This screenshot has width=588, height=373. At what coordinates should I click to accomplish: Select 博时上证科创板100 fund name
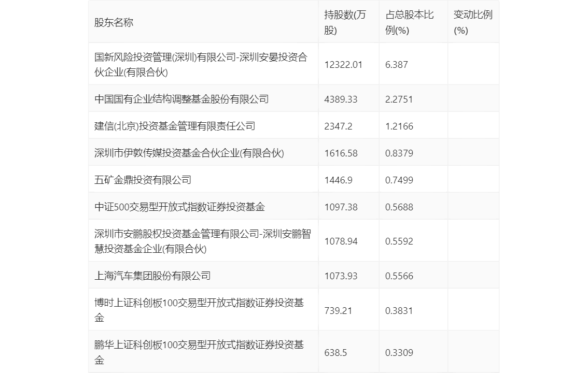pos(199,310)
